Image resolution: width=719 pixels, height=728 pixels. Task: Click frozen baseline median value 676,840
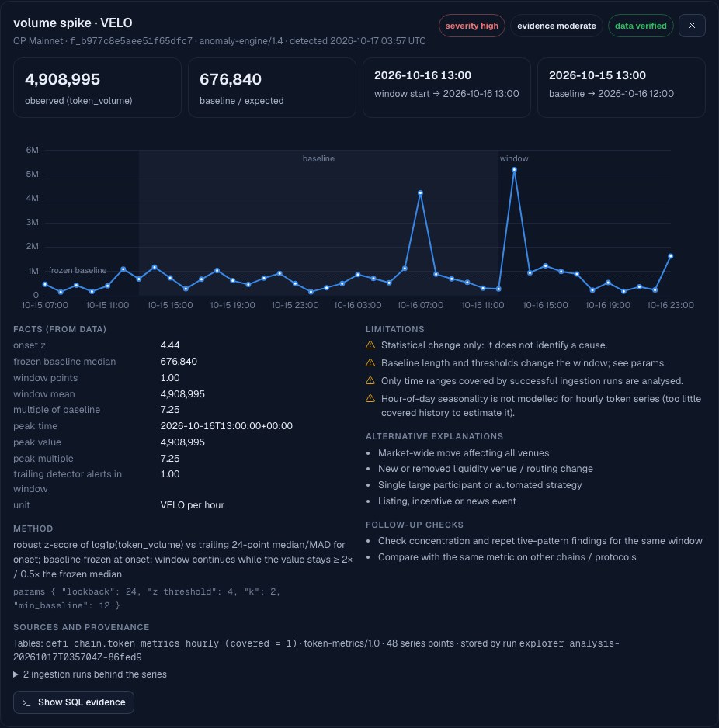[x=179, y=361]
